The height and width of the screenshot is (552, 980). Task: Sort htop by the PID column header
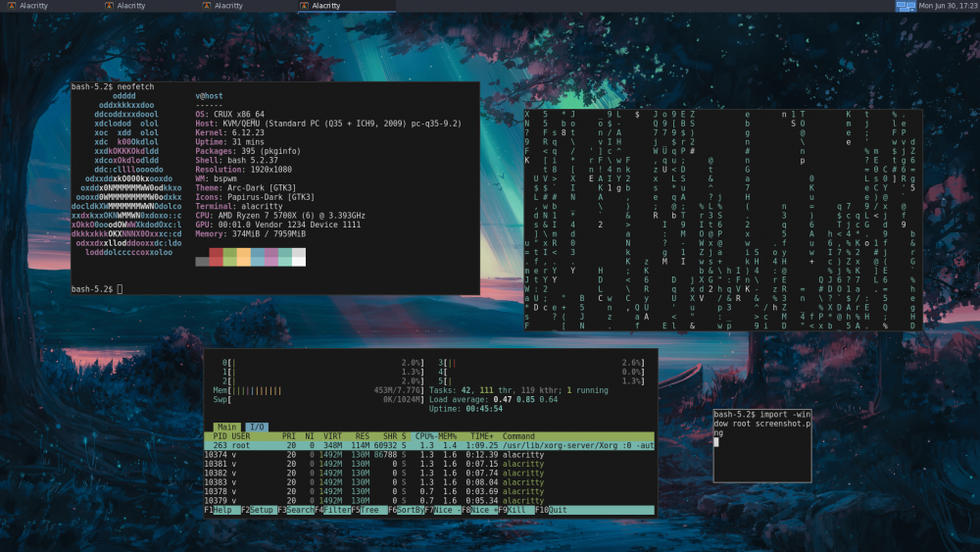pos(220,436)
